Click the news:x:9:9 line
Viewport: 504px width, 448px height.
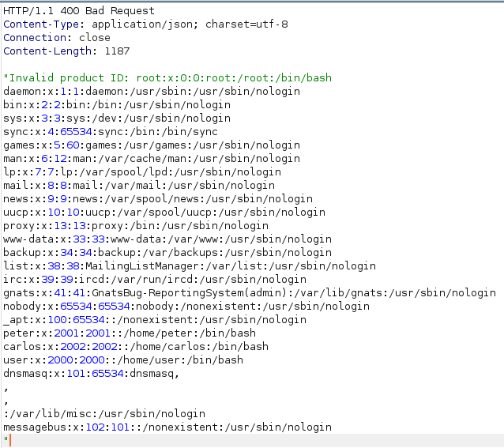[158, 199]
